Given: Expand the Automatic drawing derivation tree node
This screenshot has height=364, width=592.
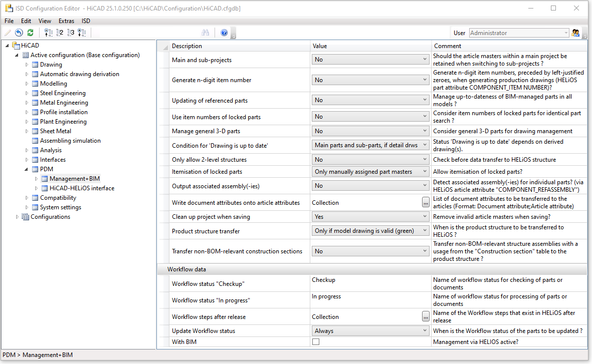Looking at the screenshot, I should tap(27, 74).
